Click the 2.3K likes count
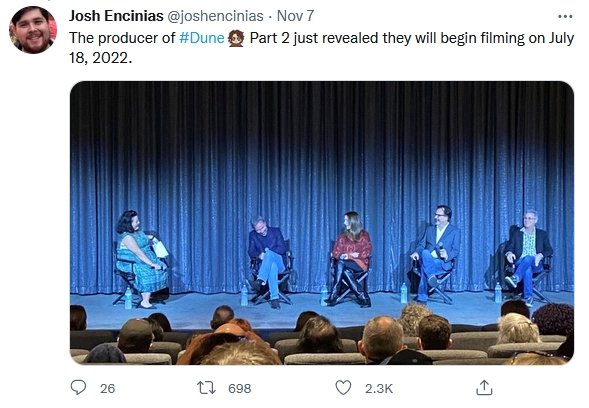Viewport: 589px width, 408px height. tap(379, 388)
